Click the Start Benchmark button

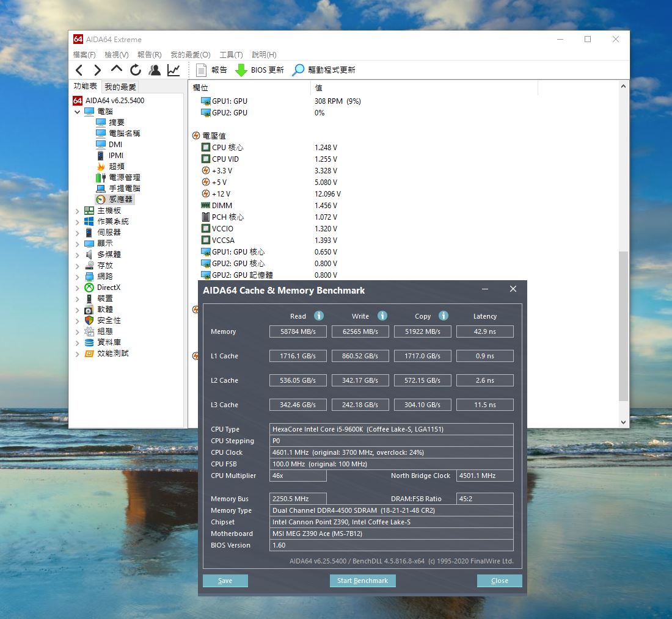pyautogui.click(x=362, y=581)
